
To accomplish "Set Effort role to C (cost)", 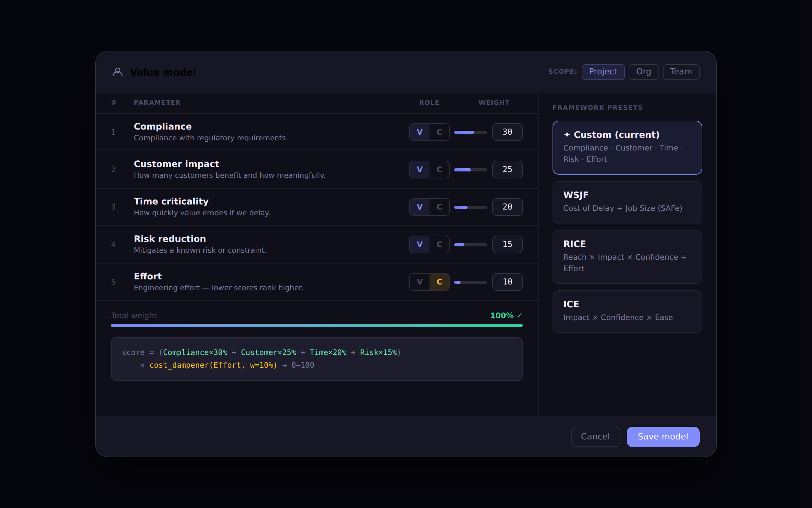I will [439, 282].
